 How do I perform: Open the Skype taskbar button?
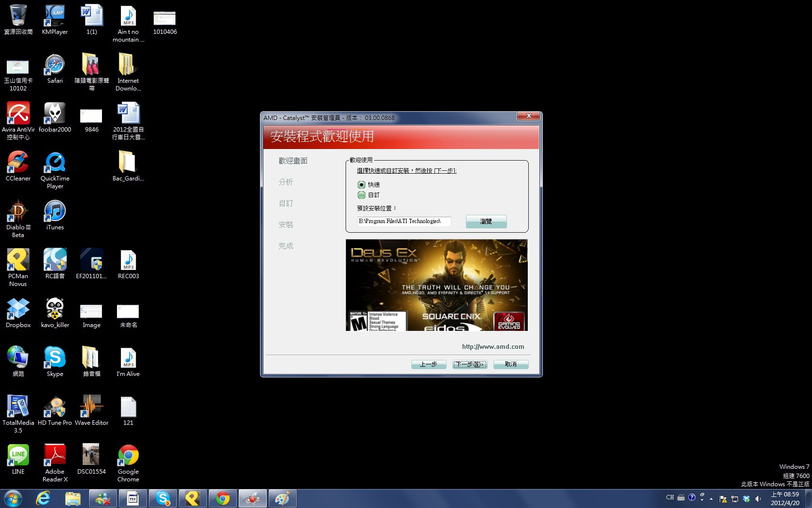[163, 498]
